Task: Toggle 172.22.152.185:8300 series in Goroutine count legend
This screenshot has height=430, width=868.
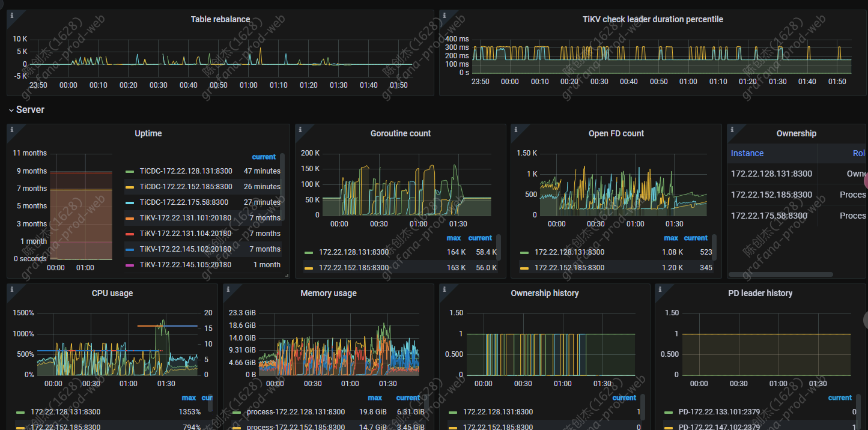Action: 354,268
